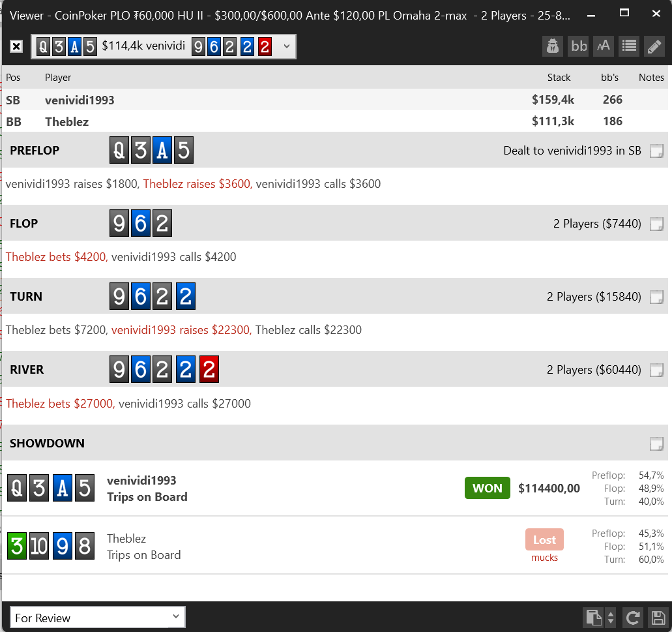Add a note on the PREFLOP street
Screen dimensions: 672x632
pos(656,151)
